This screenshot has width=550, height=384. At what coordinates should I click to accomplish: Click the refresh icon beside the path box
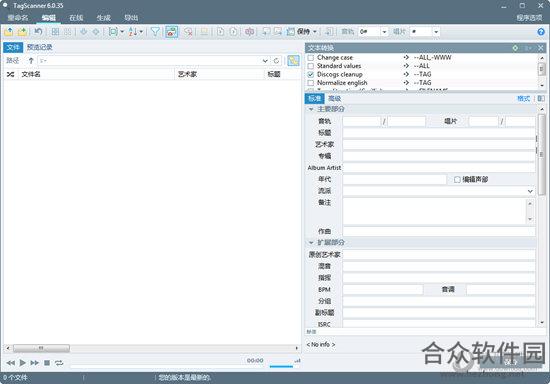pos(276,61)
